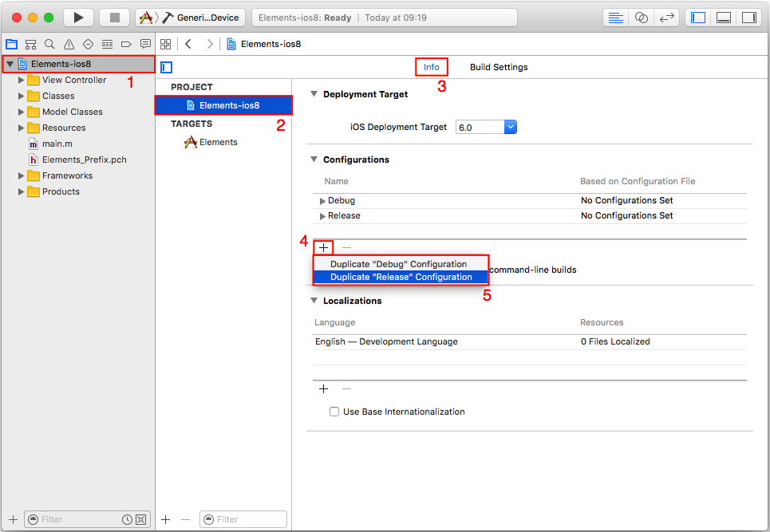Select the Breakpoint navigator icon
Viewport: 770px width, 532px height.
point(125,44)
